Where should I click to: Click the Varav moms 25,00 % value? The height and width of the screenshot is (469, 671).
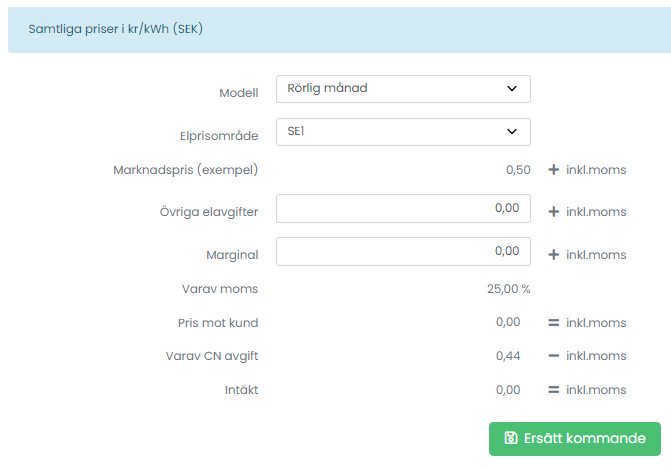pyautogui.click(x=508, y=289)
